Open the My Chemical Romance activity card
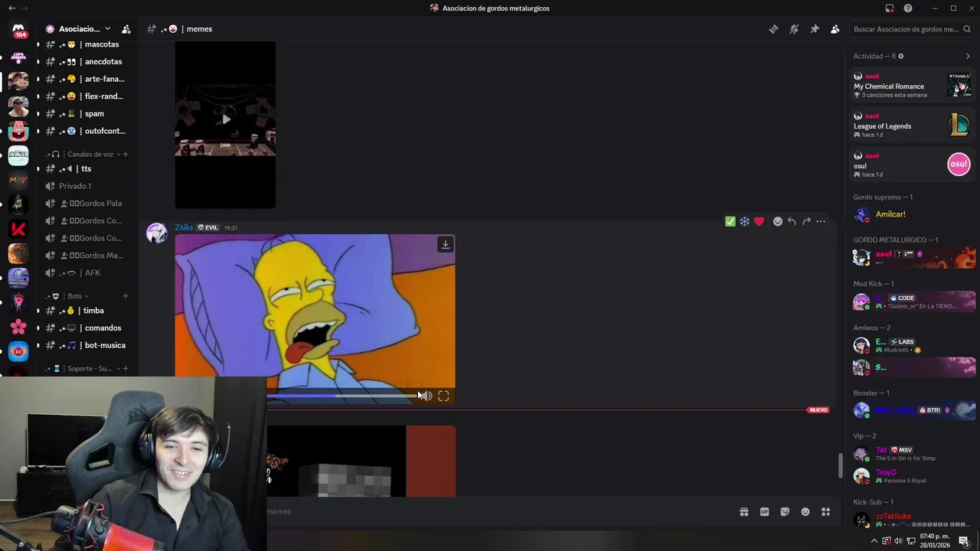The width and height of the screenshot is (980, 551). tap(913, 86)
